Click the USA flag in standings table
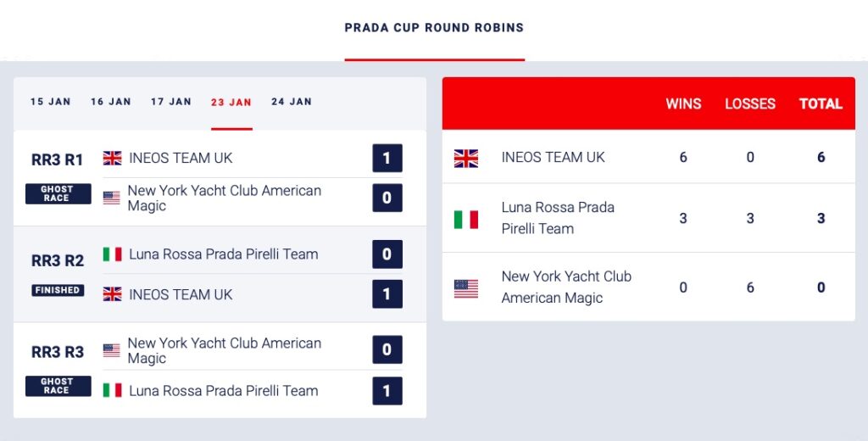 click(466, 288)
